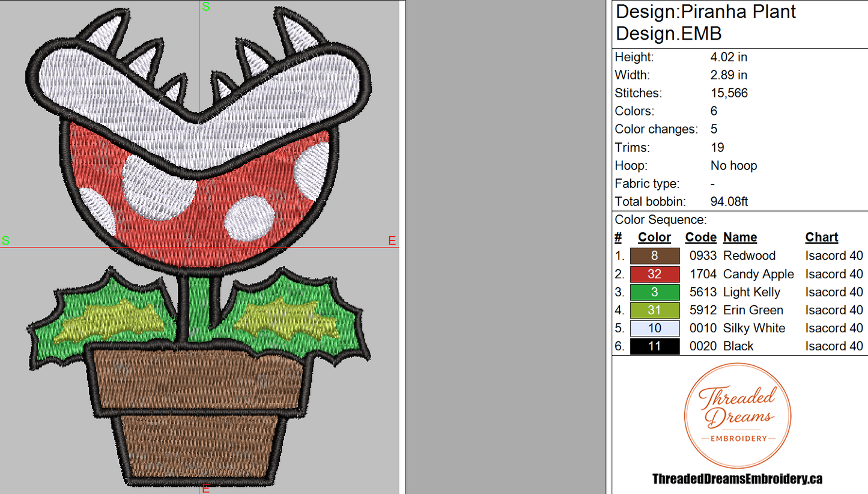
Task: Click the 'Chart' column header
Action: (x=822, y=237)
